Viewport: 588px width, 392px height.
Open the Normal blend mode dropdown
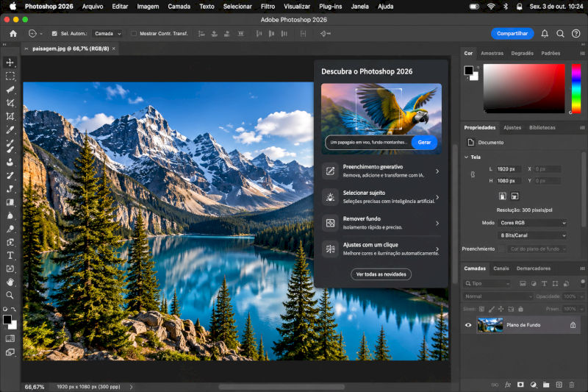[x=498, y=296]
